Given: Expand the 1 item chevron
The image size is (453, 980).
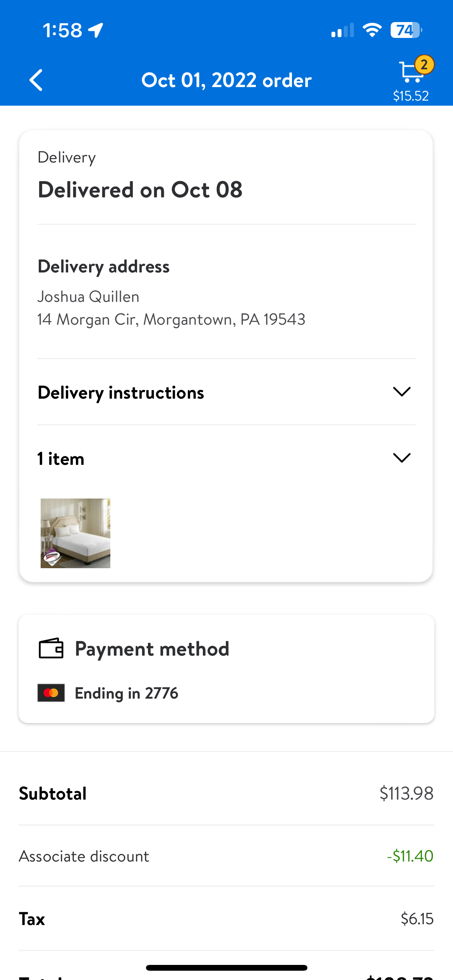Looking at the screenshot, I should click(x=402, y=458).
